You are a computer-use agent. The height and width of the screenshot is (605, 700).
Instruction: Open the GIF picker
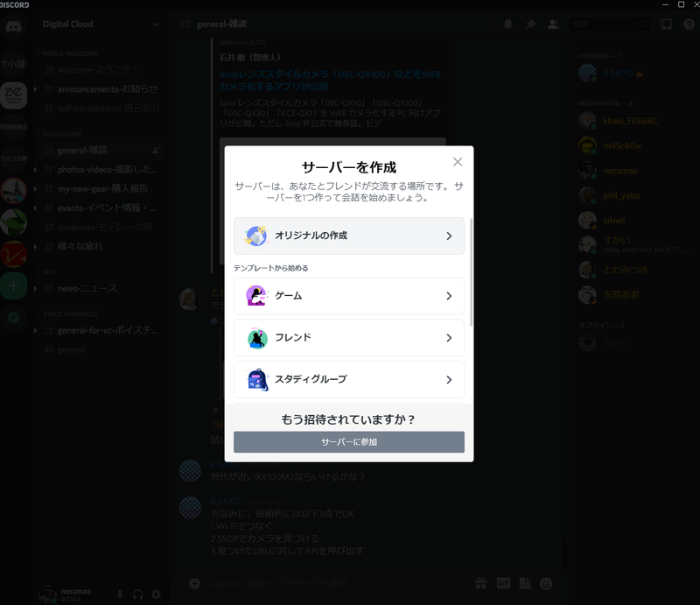point(503,584)
